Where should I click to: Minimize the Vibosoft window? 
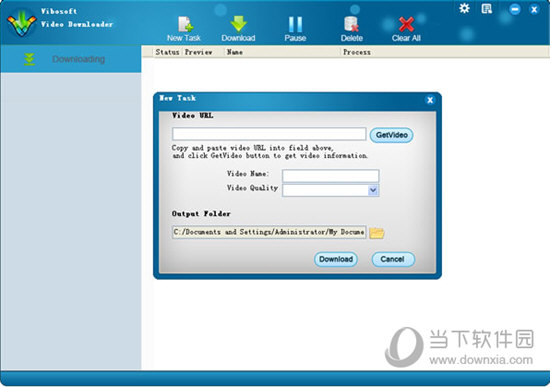[515, 9]
